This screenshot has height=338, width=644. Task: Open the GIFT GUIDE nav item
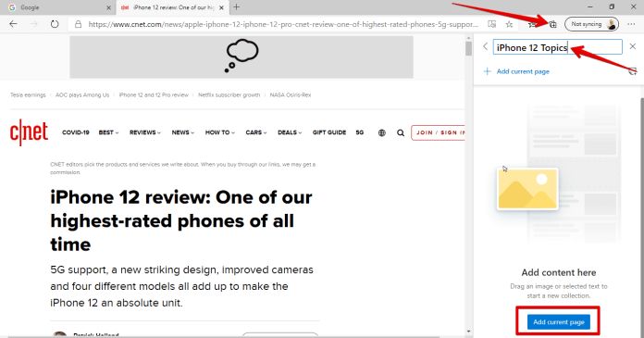pyautogui.click(x=329, y=132)
